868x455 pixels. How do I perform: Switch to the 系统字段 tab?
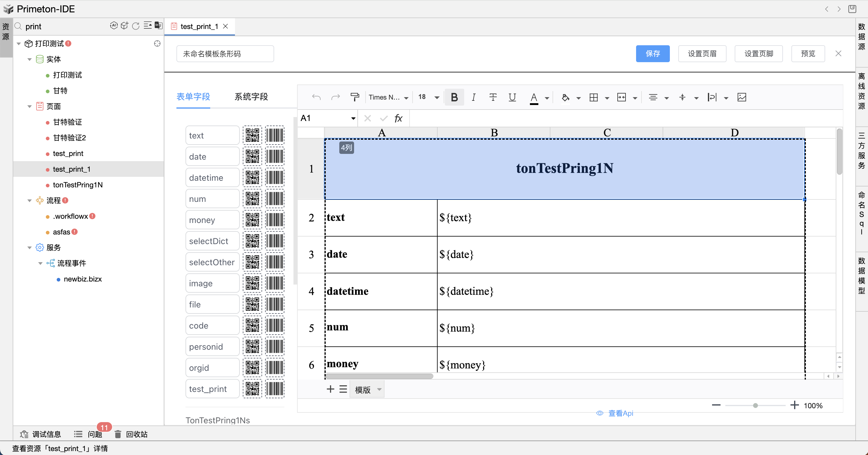point(251,97)
